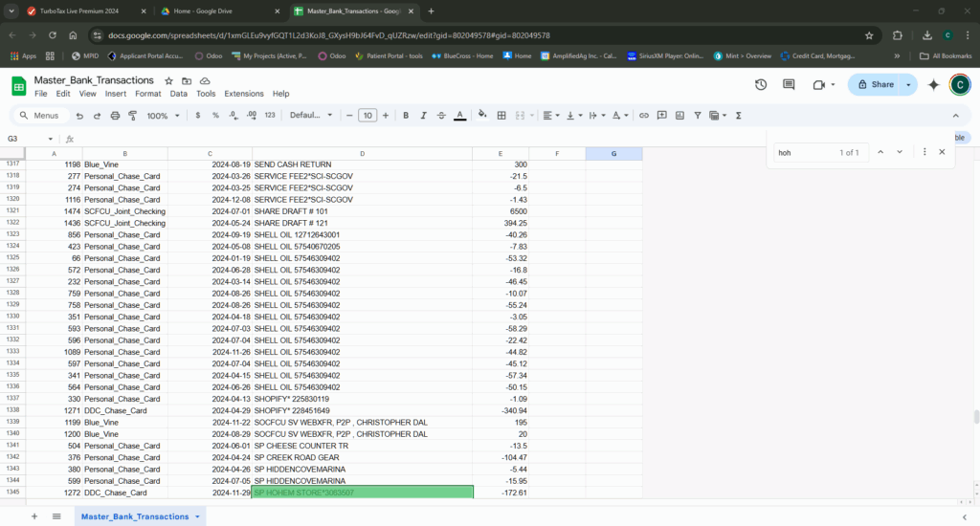Decrease decimal places icon

[234, 116]
